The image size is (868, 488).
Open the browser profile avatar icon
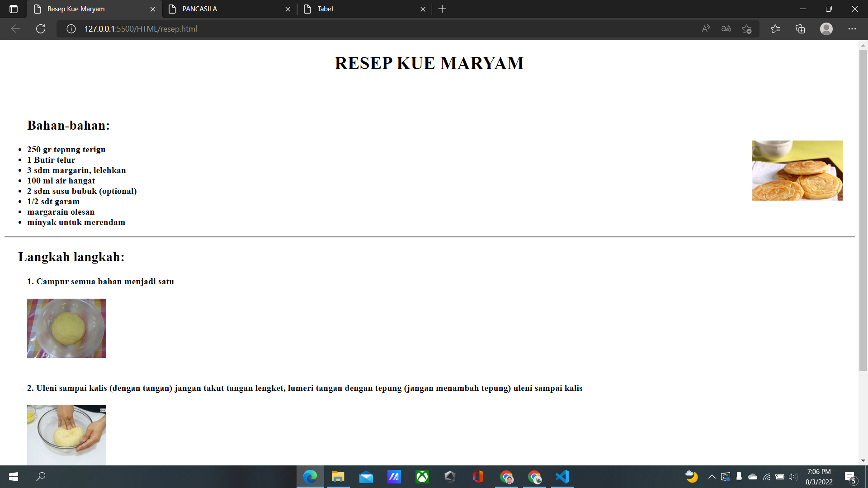click(826, 28)
